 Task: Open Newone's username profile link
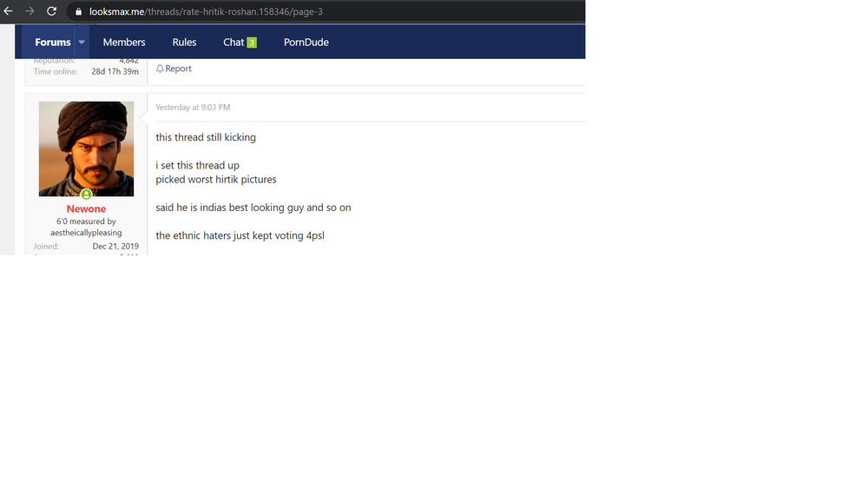(x=86, y=208)
